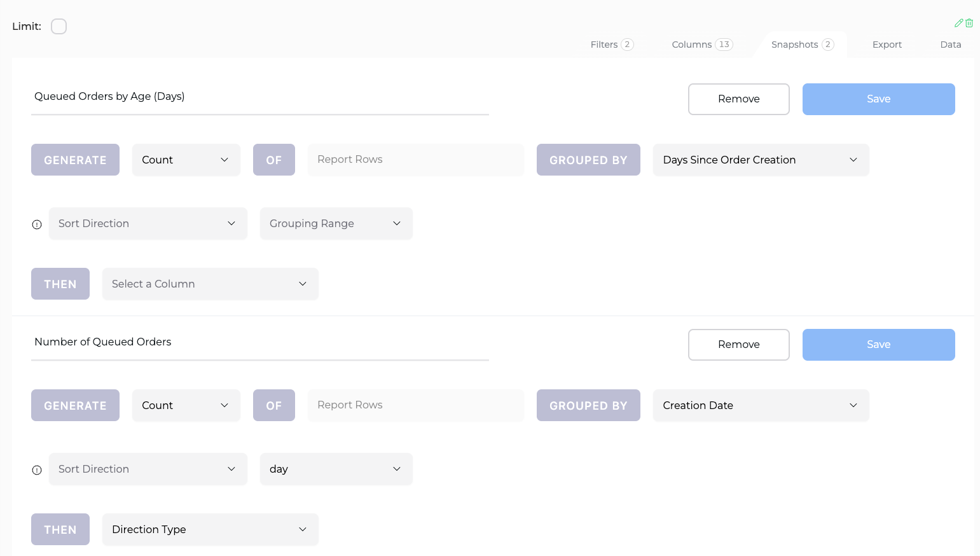Open Count dropdown for Number of Queued Orders
The width and height of the screenshot is (980, 556).
186,405
